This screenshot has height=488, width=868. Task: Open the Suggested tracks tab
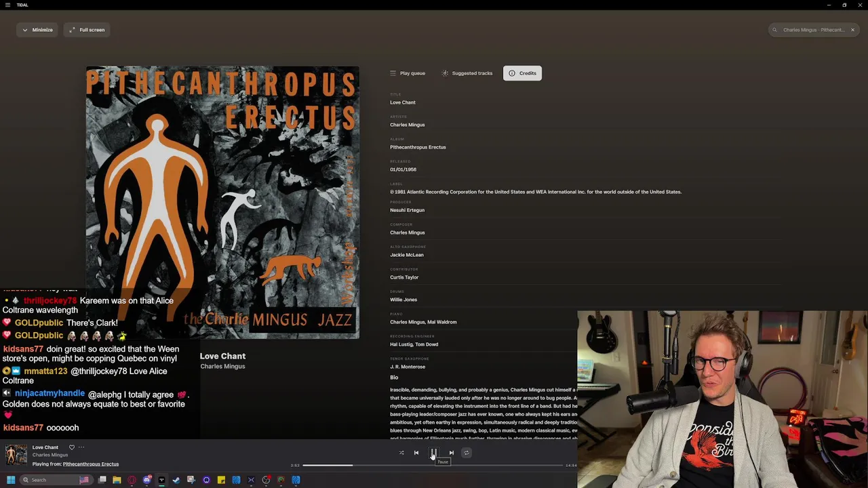(x=467, y=73)
